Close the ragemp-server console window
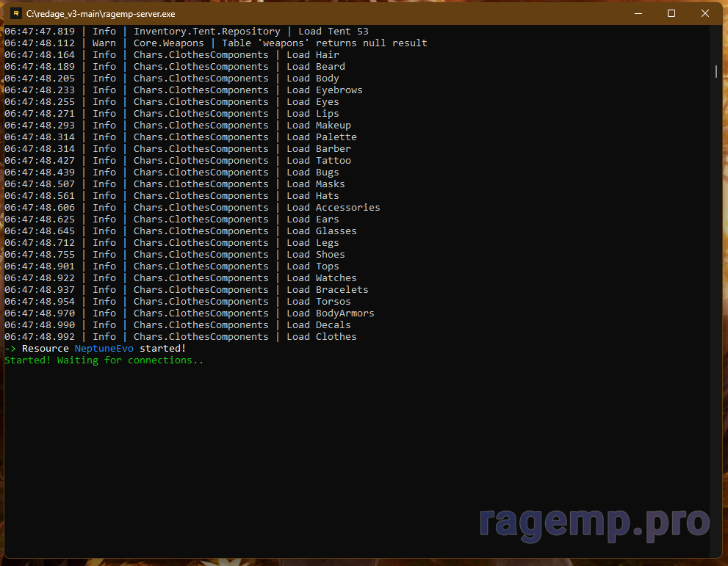The height and width of the screenshot is (566, 728). click(x=705, y=13)
